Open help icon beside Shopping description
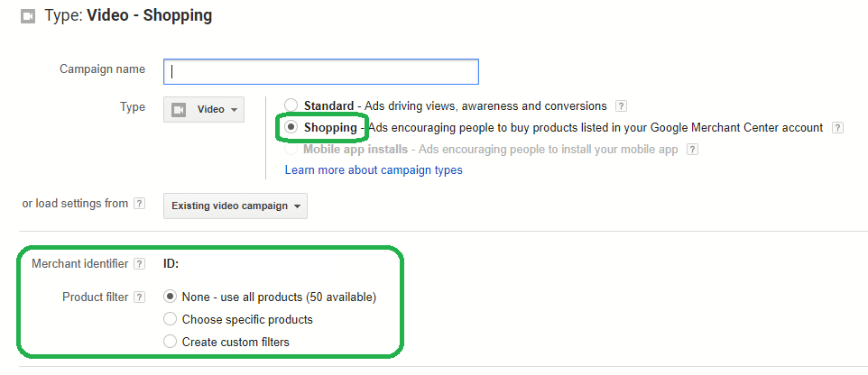 837,128
